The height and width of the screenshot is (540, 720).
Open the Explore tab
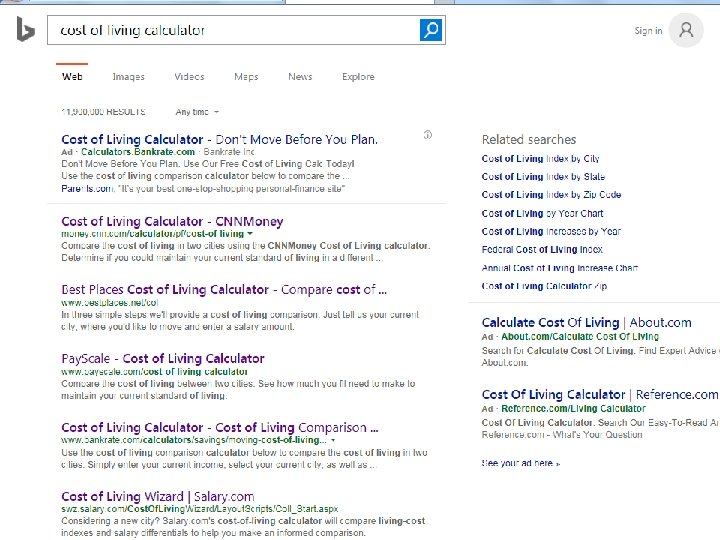[x=358, y=77]
